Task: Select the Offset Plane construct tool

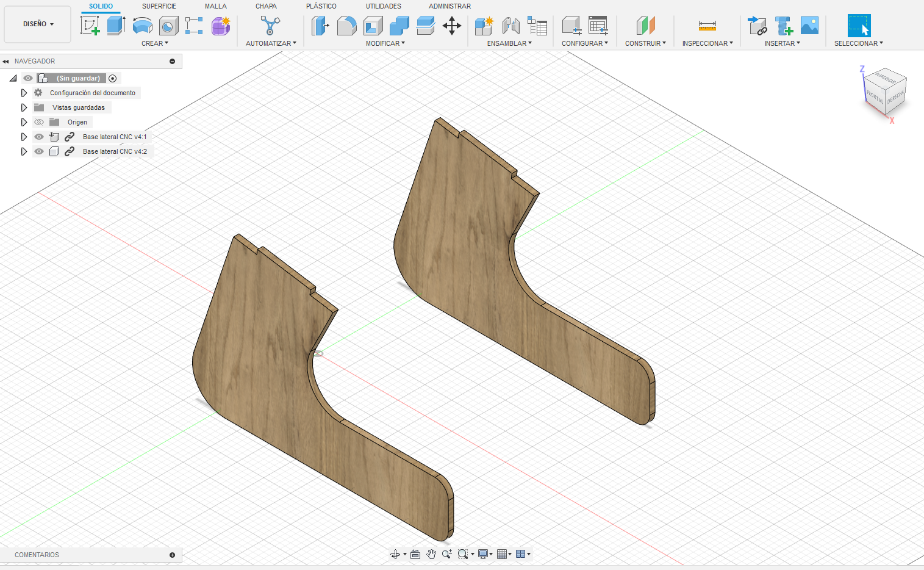Action: [x=645, y=25]
